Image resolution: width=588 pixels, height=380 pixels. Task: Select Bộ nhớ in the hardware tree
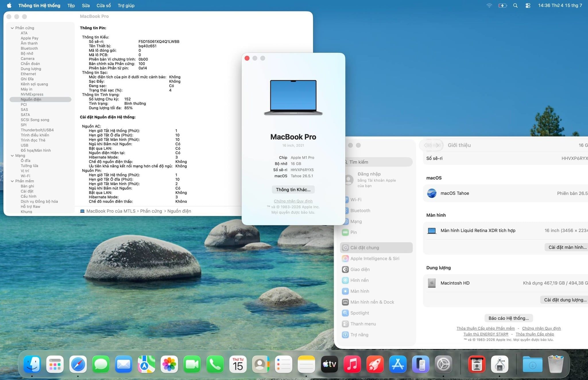[27, 53]
